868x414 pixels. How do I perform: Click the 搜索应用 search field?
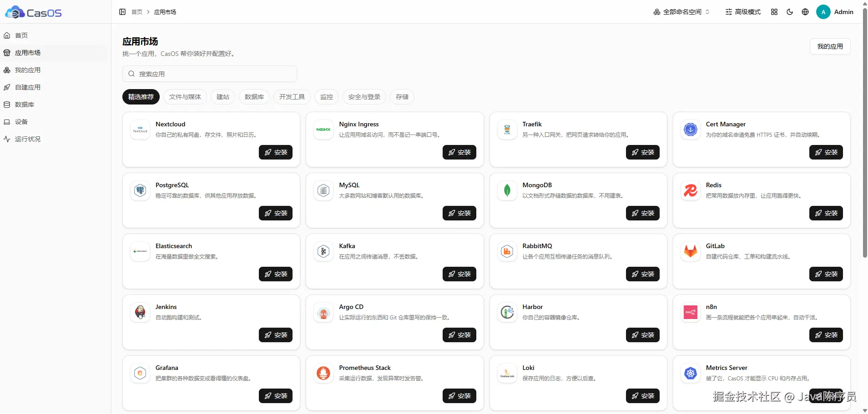click(x=210, y=74)
